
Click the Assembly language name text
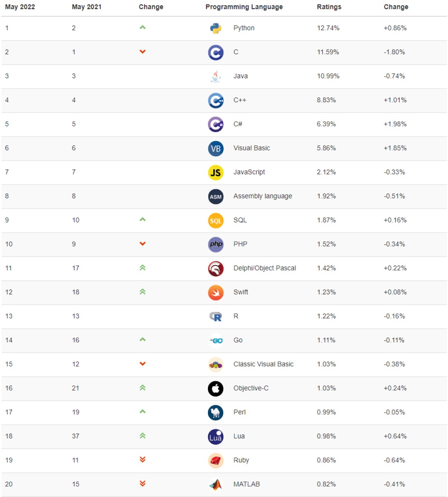(262, 196)
